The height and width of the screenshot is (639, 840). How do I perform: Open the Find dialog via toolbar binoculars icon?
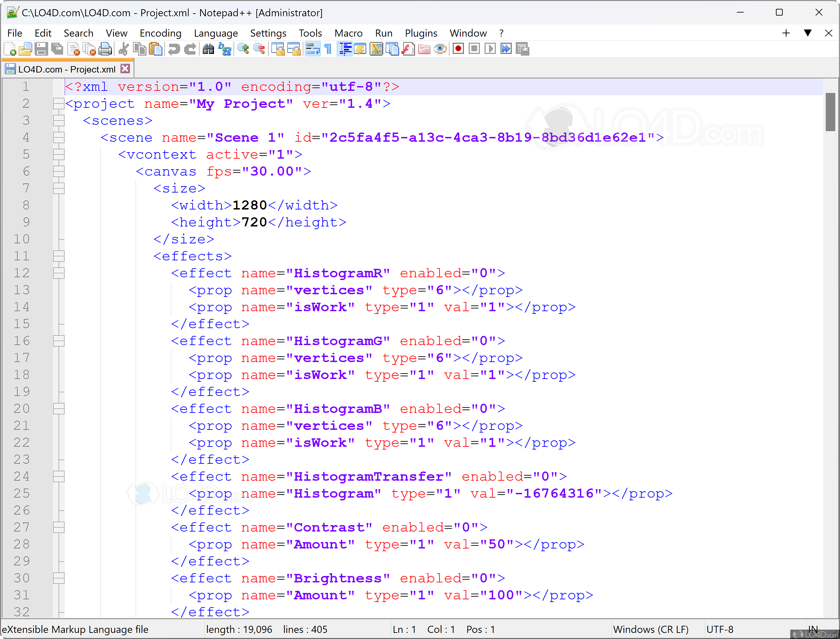pos(209,49)
